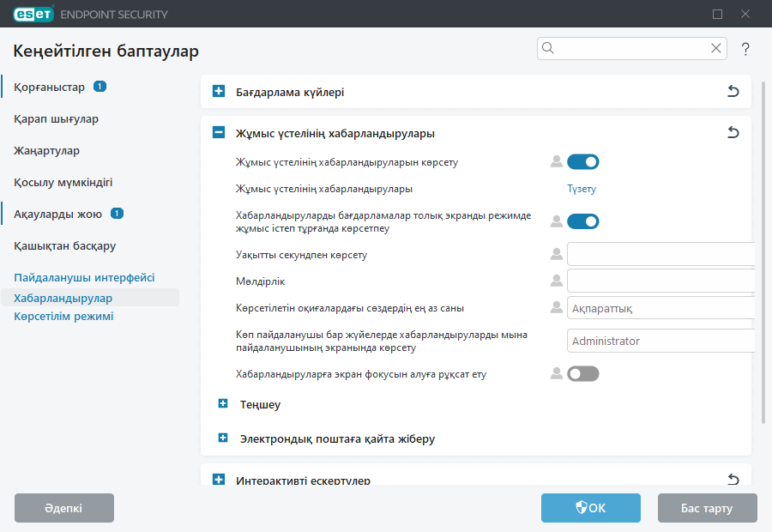Viewport: 772px width, 532px height.
Task: Click revert arrow for Жұмыс үстелінің хабарландырулары
Action: click(x=733, y=132)
